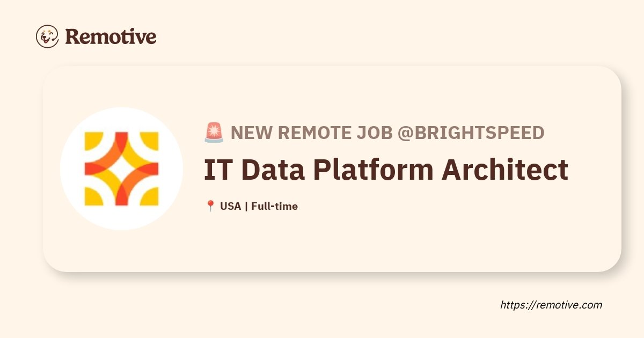Screen dimensions: 644x338
Task: Click the word Architect in title
Action: tap(505, 170)
